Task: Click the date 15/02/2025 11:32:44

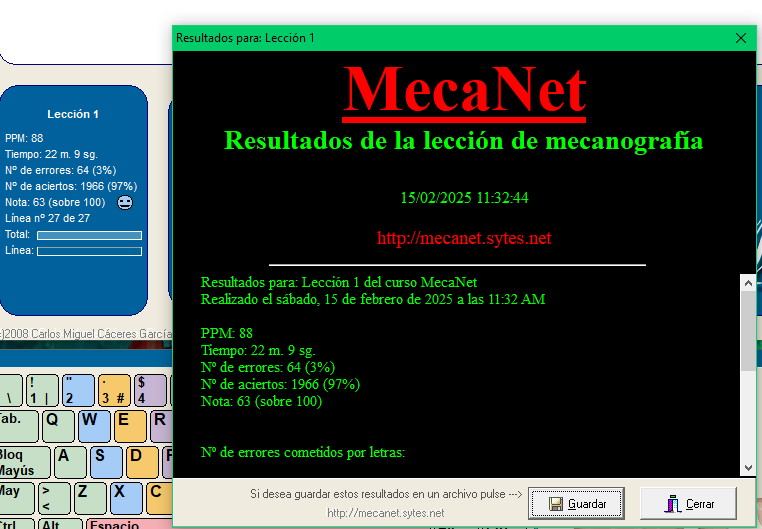Action: coord(464,198)
